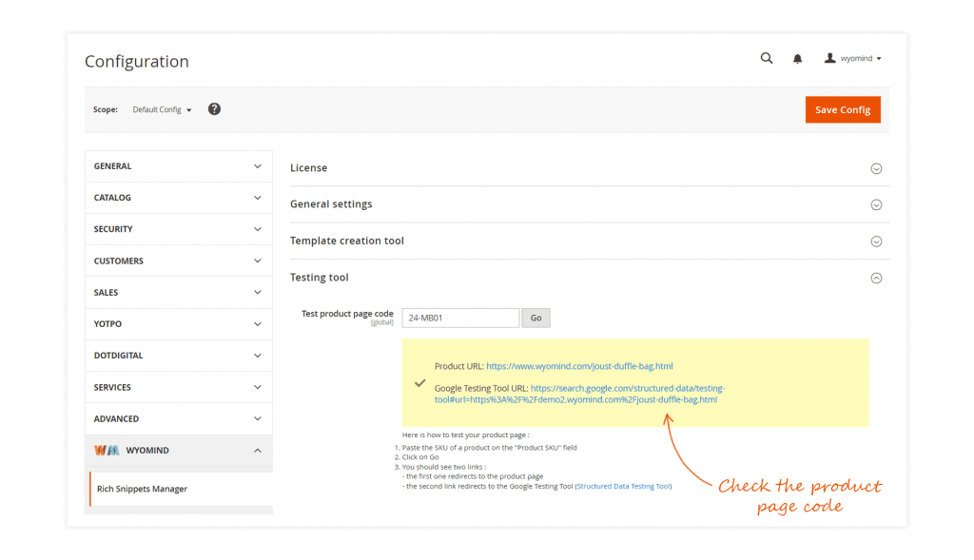
Task: Open the notifications bell
Action: pyautogui.click(x=797, y=59)
